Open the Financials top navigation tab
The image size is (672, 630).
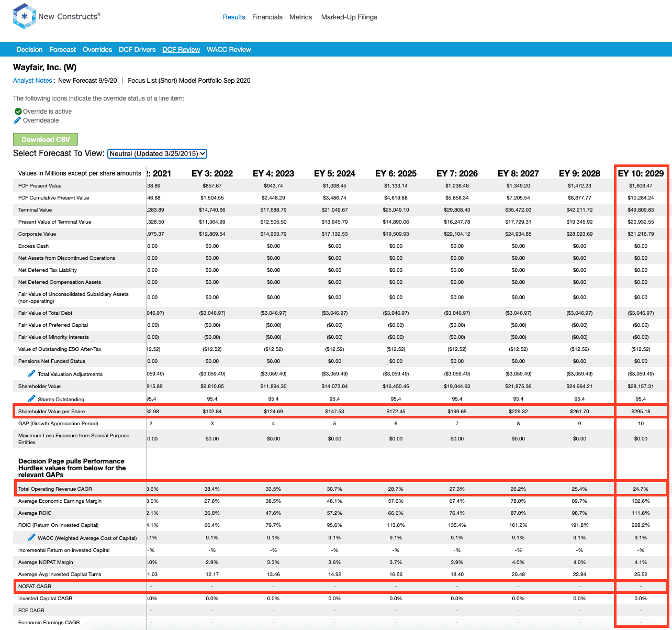click(x=267, y=17)
